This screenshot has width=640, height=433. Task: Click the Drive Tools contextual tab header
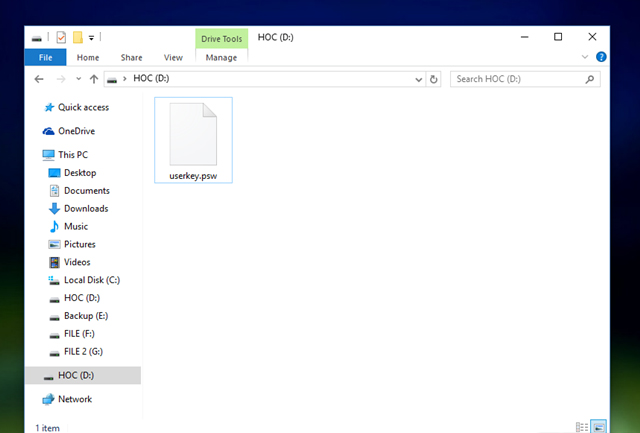[x=222, y=39]
